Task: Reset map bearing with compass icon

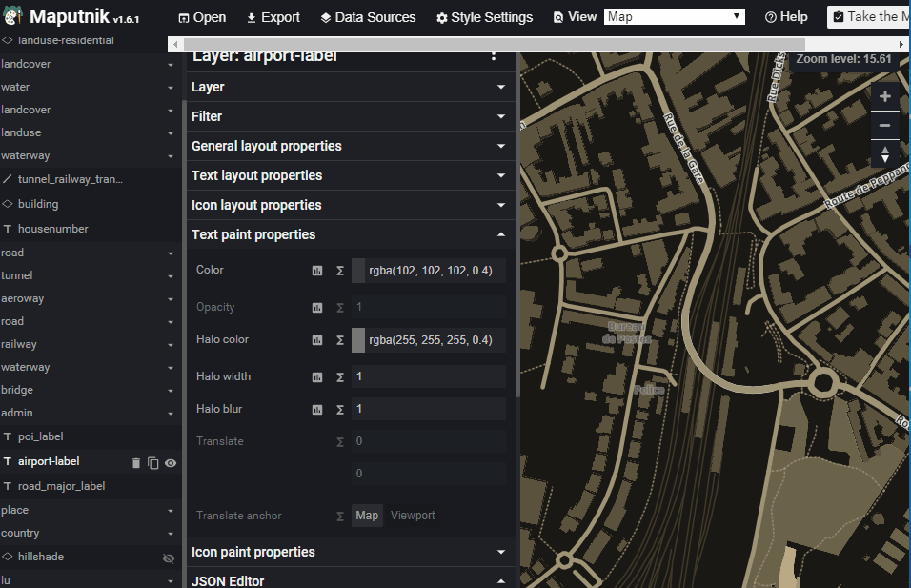Action: (x=884, y=153)
